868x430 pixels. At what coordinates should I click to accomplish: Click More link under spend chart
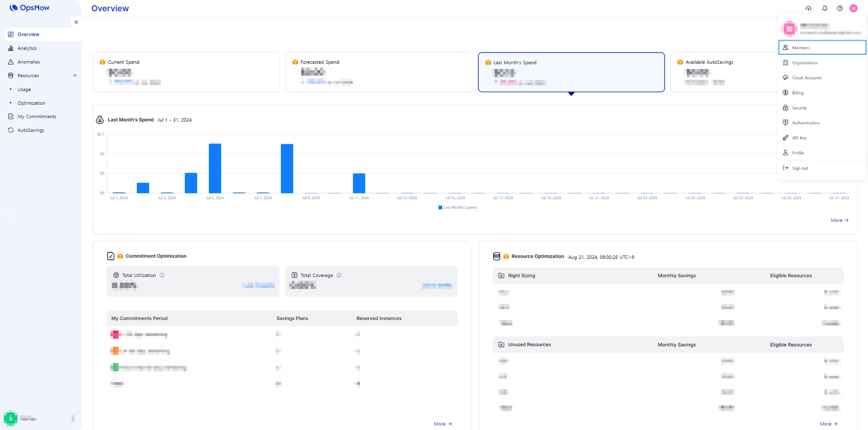pos(839,220)
